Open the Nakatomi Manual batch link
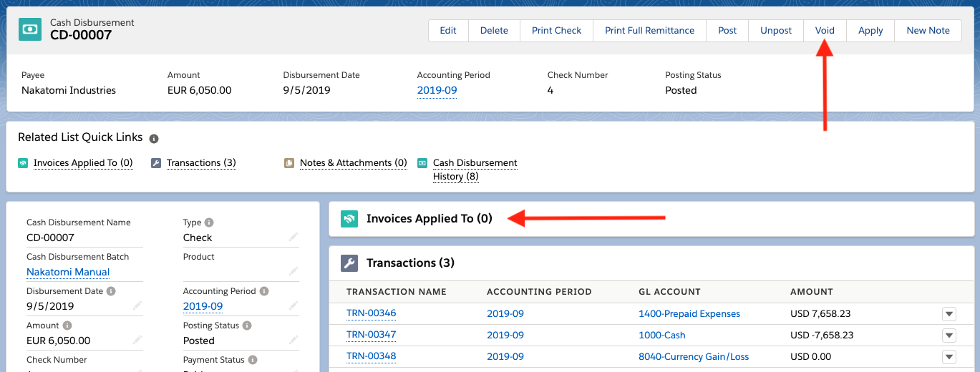 tap(68, 272)
